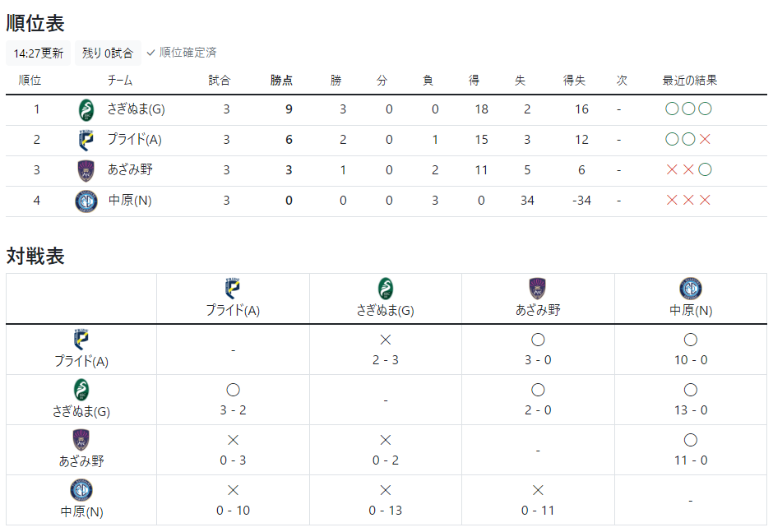Click あざみ野 crest in 対戦表 row header
Image resolution: width=773 pixels, height=532 pixels.
coord(81,440)
